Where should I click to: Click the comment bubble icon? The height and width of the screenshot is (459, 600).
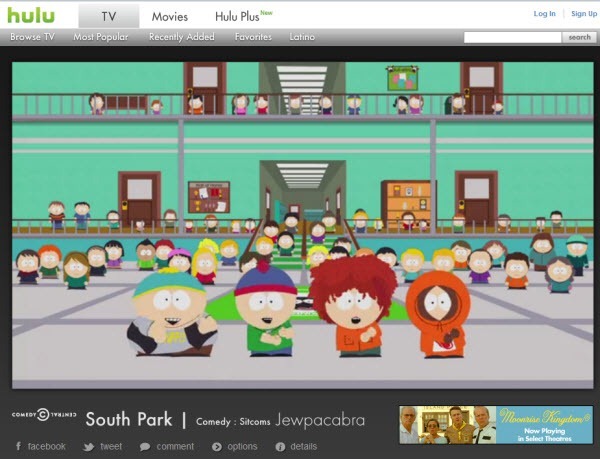pos(145,447)
